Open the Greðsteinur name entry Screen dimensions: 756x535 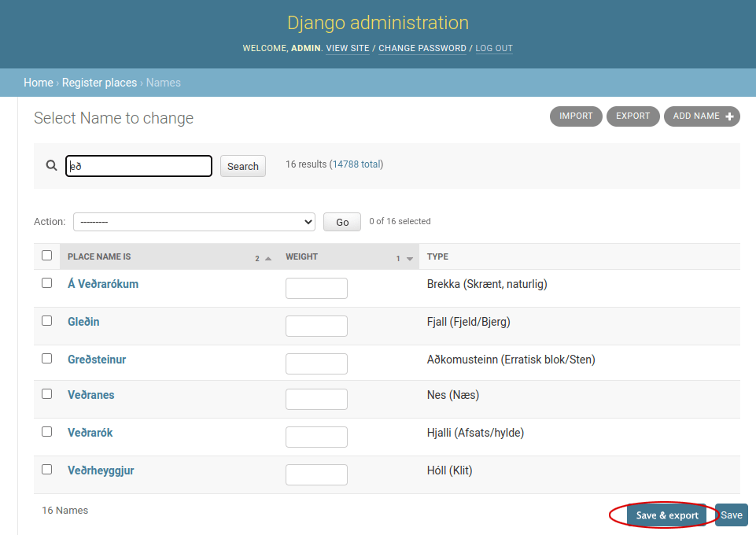[x=97, y=360]
